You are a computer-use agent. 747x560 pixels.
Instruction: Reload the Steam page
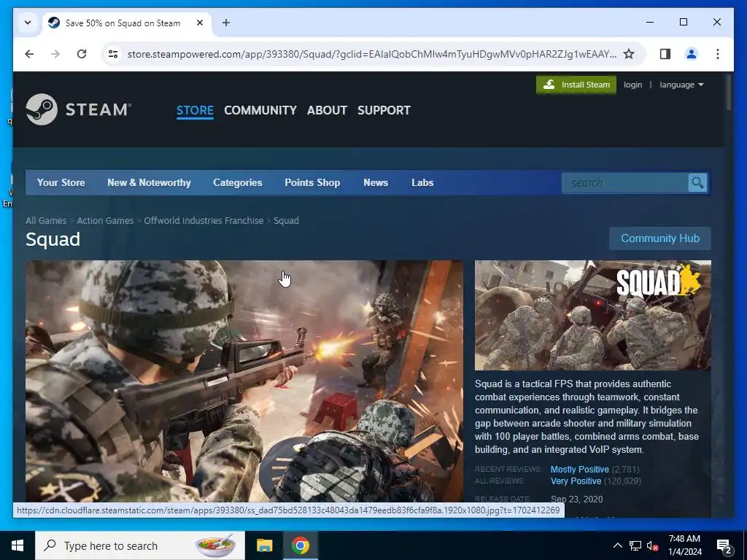(82, 54)
